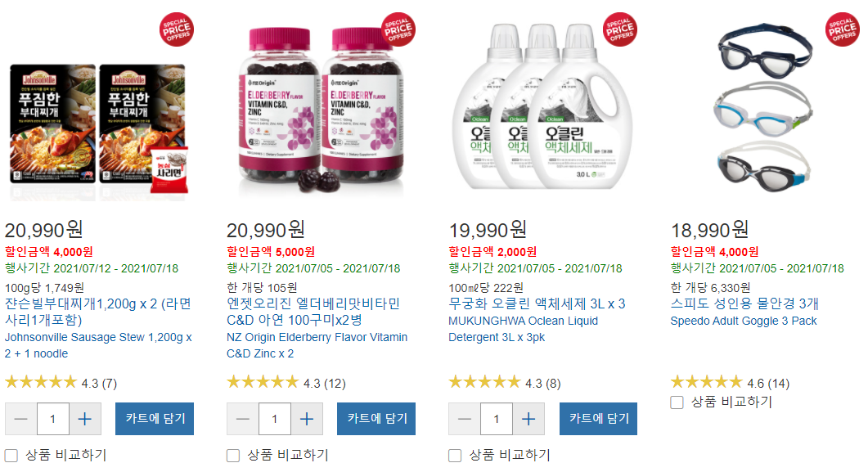
Task: Click Special Price badge on Speedo goggles
Action: pos(842,29)
